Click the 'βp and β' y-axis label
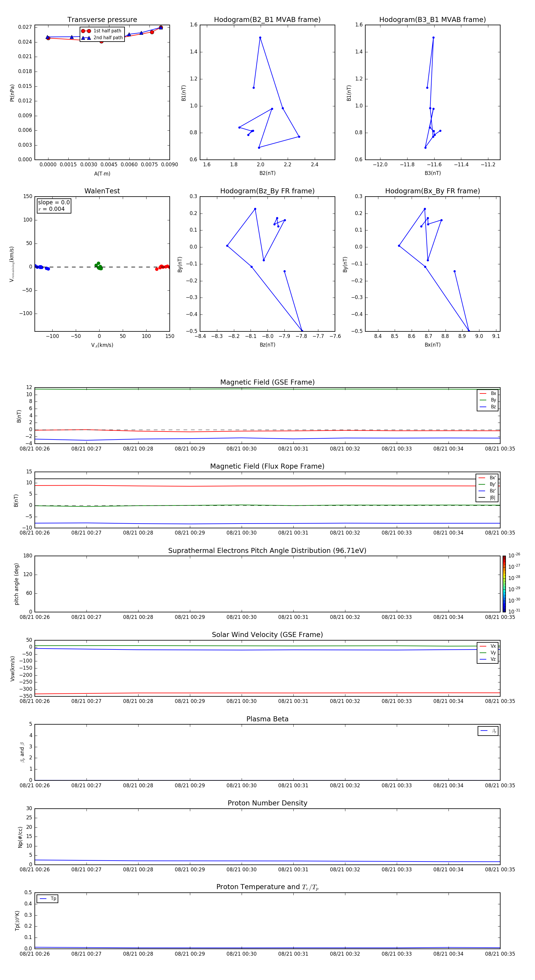Image resolution: width=535 pixels, height=980 pixels. (x=22, y=752)
